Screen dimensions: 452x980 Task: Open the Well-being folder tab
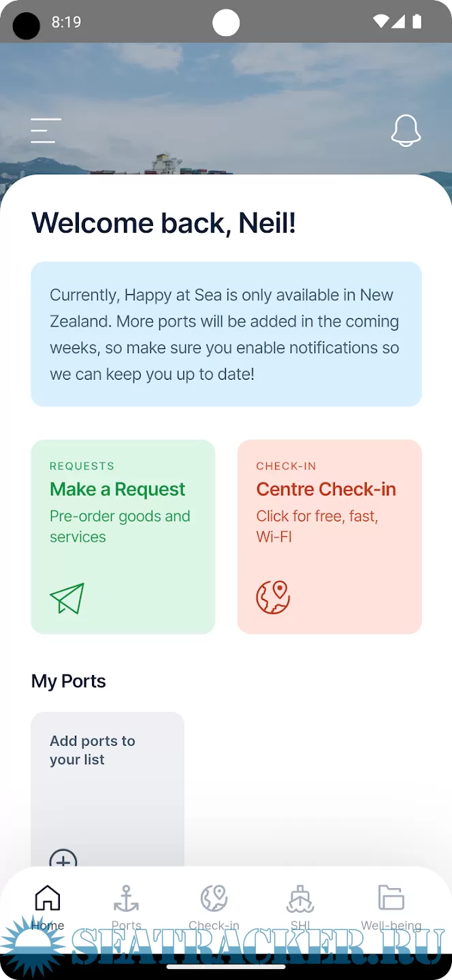coord(391,905)
